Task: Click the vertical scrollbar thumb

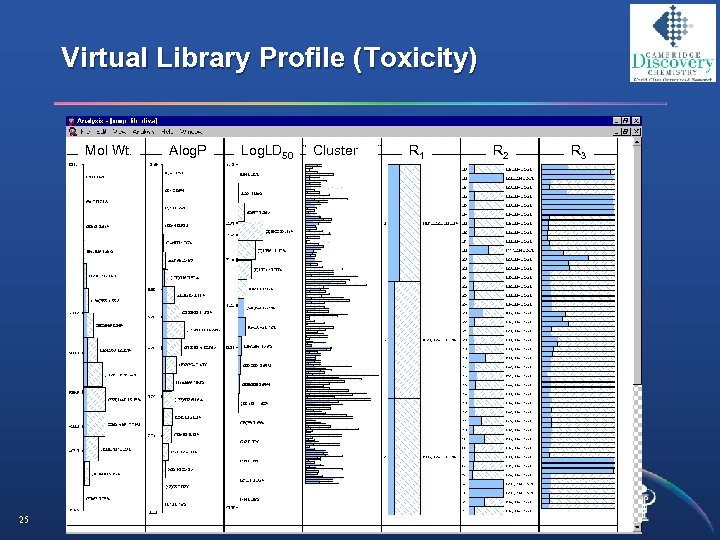Action: (637, 265)
